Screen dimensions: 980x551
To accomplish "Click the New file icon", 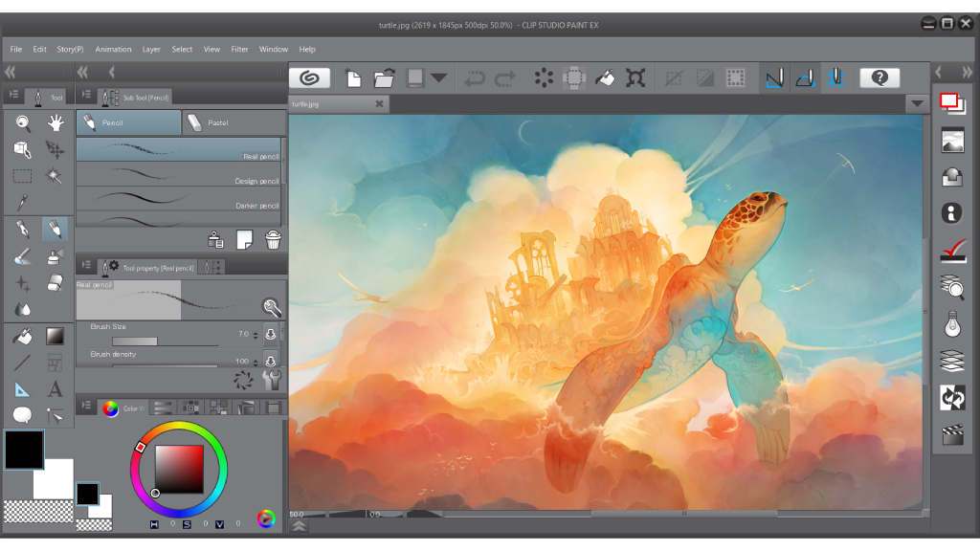I will coord(353,78).
